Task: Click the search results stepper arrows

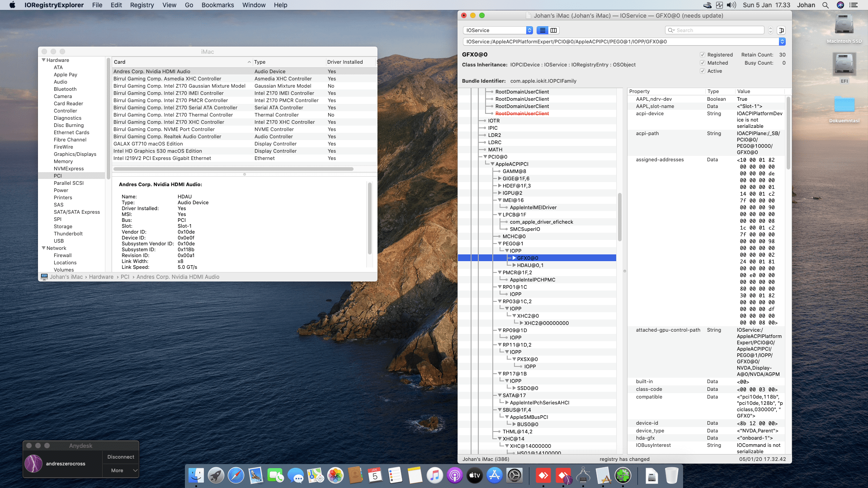Action: pyautogui.click(x=771, y=30)
